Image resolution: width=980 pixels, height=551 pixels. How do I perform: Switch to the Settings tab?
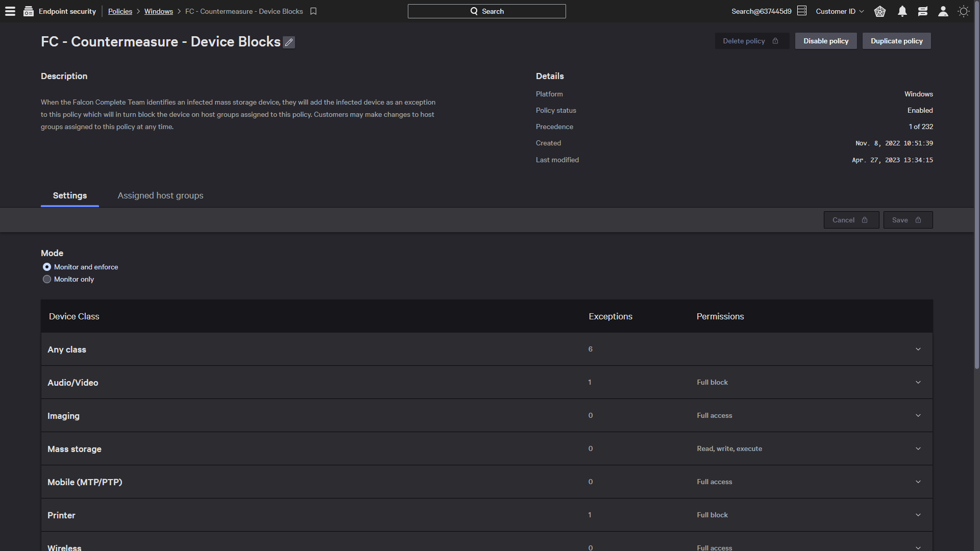click(70, 195)
